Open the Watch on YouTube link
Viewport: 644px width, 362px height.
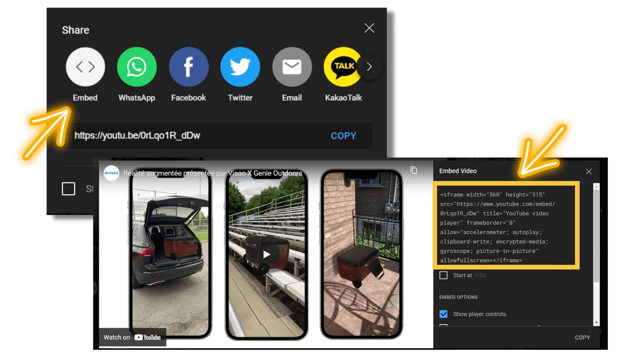click(132, 337)
